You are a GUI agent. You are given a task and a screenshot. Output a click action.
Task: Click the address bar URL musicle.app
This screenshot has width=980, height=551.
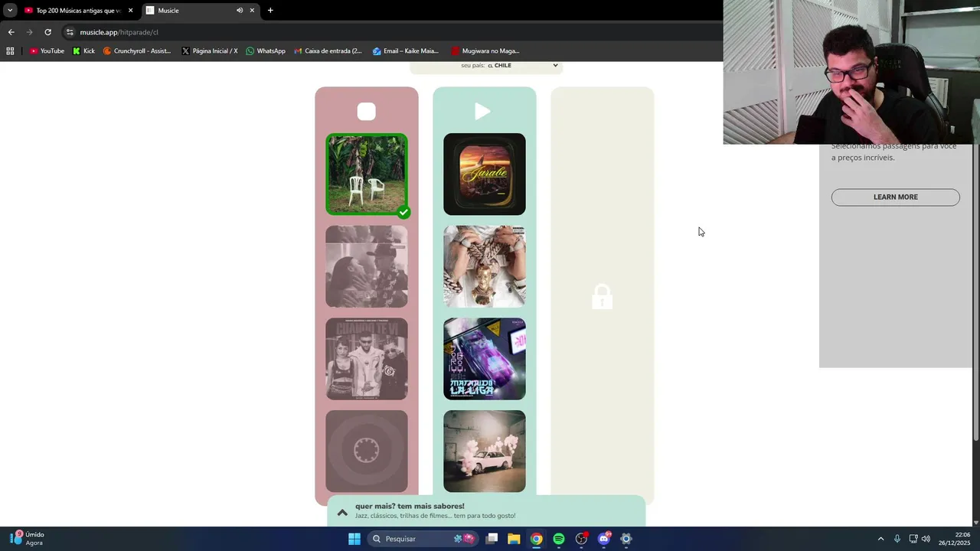[119, 32]
